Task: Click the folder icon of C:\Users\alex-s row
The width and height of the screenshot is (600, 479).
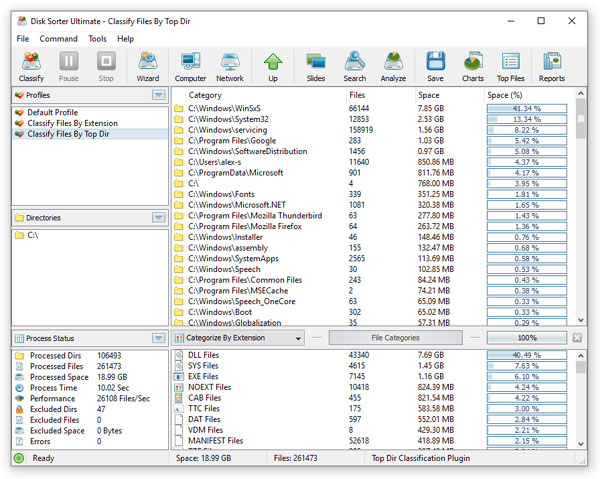Action: [x=178, y=162]
